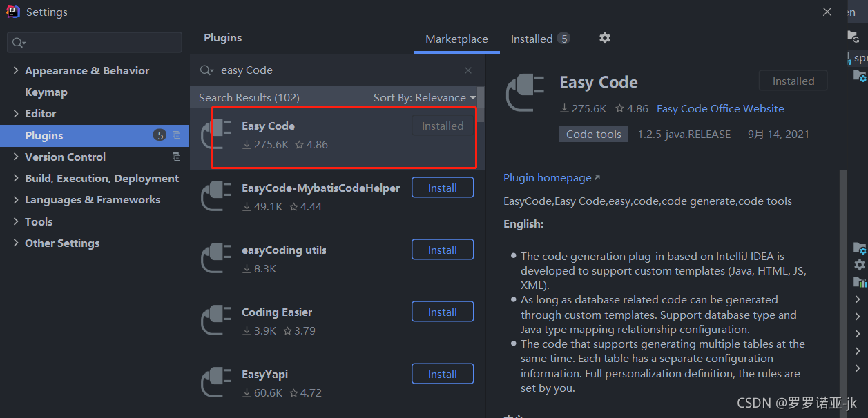The image size is (868, 418).
Task: Click the project-level icon beside Plugins
Action: point(176,135)
